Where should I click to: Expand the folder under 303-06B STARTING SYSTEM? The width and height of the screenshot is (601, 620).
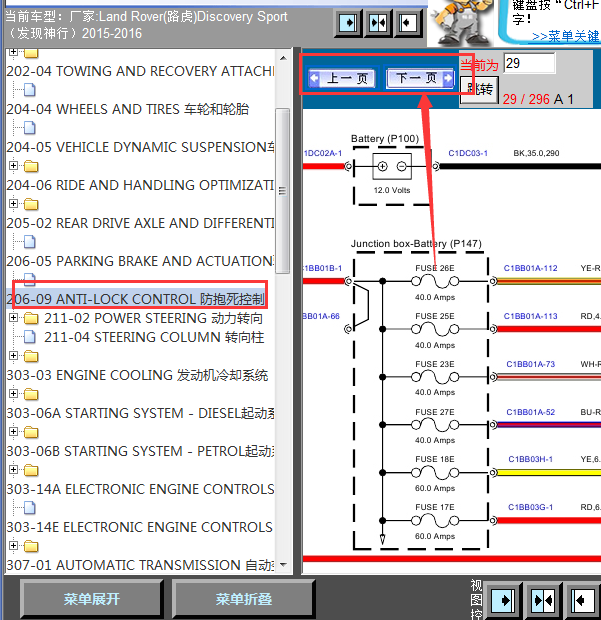(13, 469)
